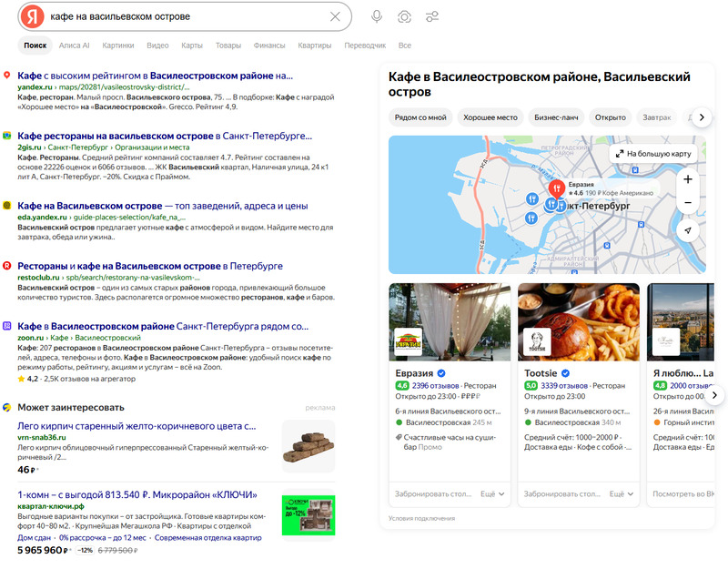
Task: Open the Все services tab
Action: 404,46
